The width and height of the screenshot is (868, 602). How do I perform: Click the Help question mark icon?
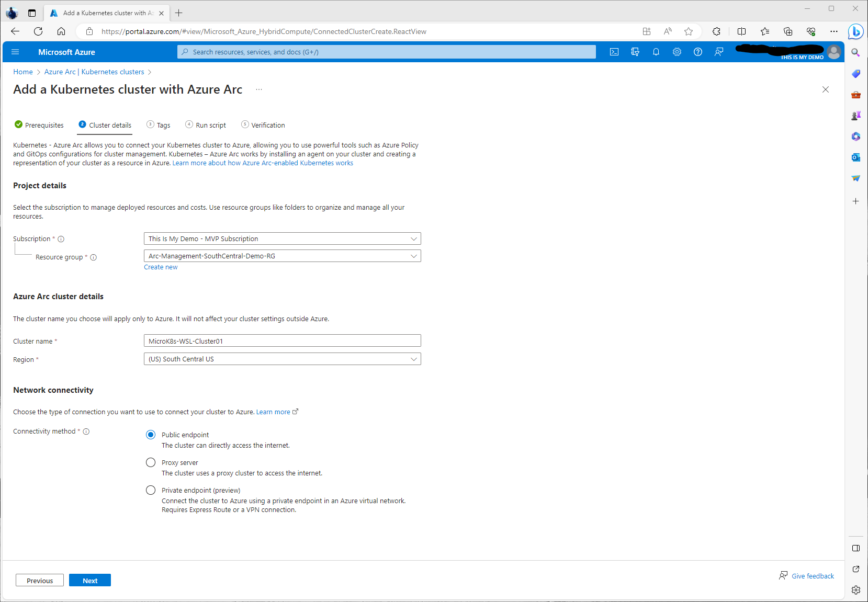(x=697, y=52)
